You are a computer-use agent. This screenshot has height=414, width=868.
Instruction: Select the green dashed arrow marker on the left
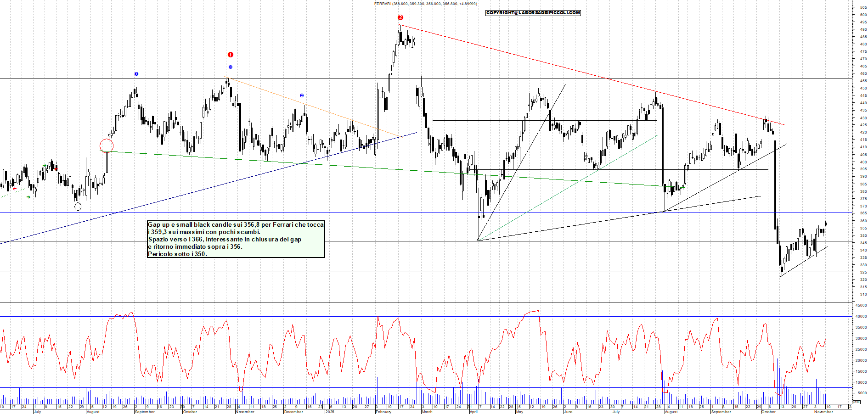(x=28, y=197)
